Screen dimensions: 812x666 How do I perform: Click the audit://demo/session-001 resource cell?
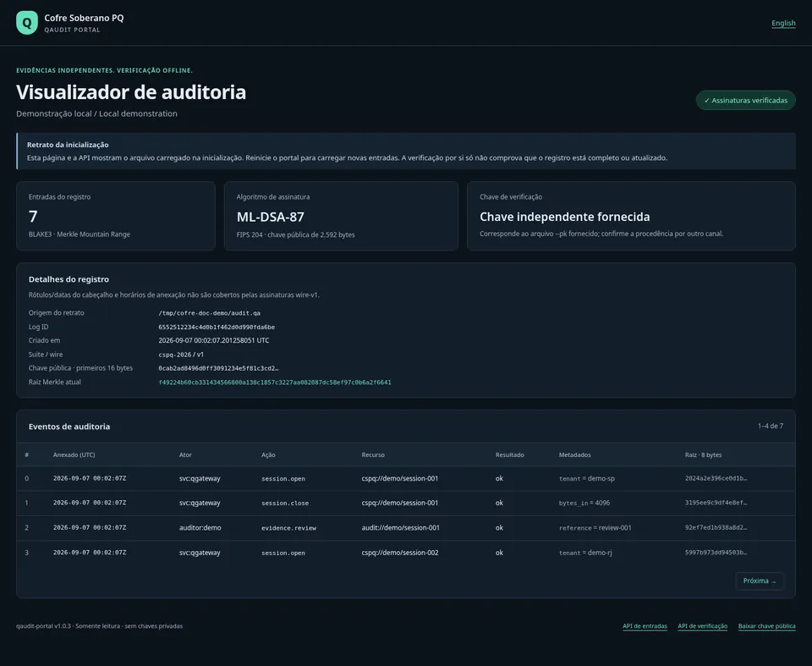pos(400,528)
